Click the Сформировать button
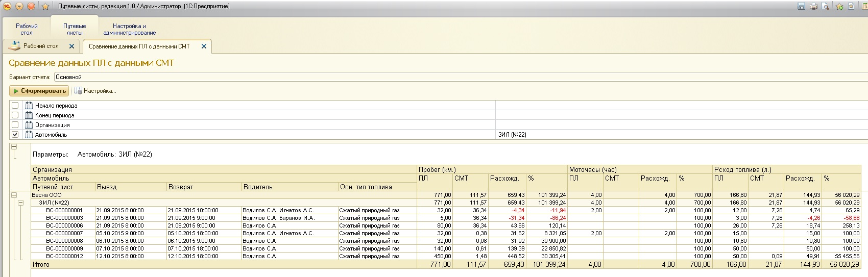The image size is (868, 277). point(39,91)
